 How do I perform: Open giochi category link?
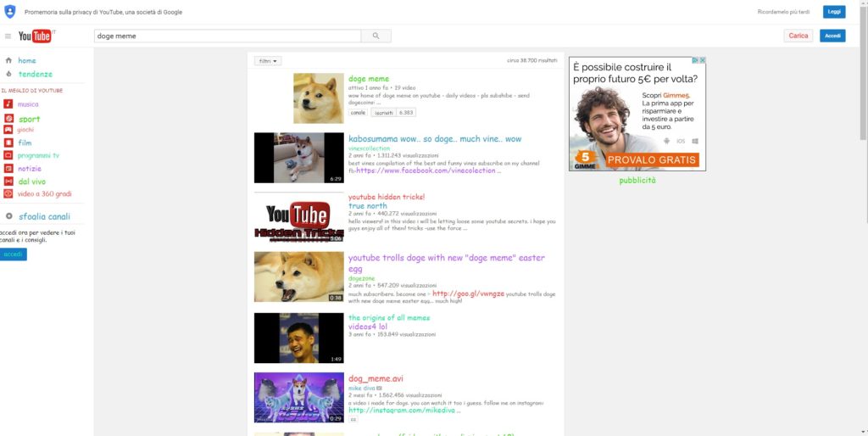coord(25,130)
